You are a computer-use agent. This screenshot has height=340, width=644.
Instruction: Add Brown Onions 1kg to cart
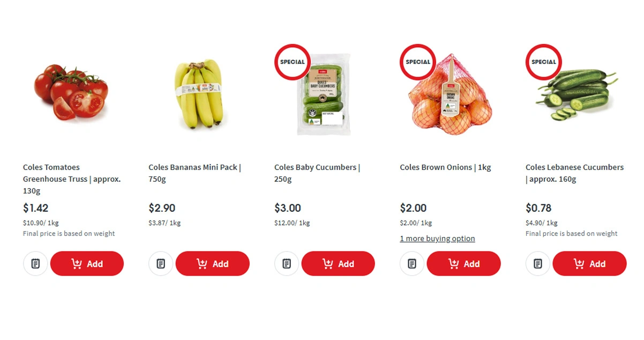pos(463,263)
